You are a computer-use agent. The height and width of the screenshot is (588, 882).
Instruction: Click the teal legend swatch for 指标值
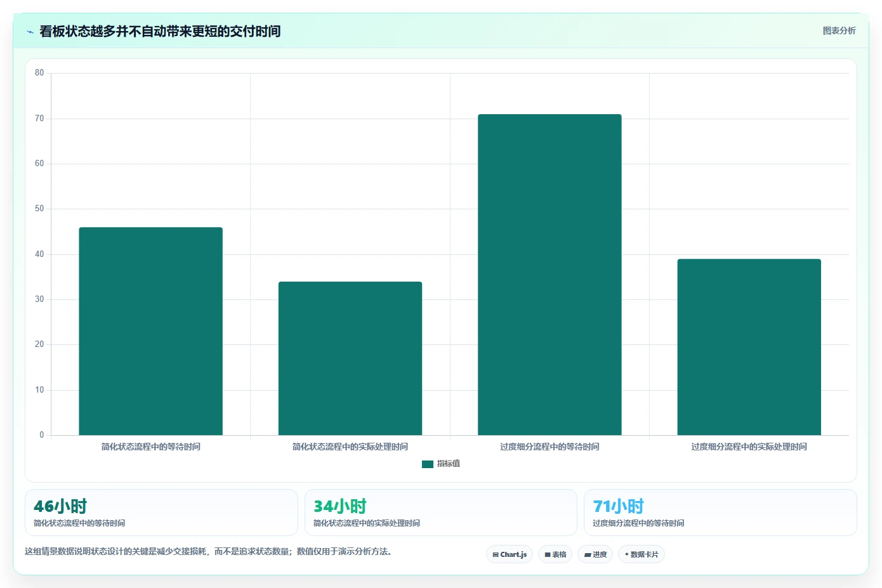click(x=428, y=464)
